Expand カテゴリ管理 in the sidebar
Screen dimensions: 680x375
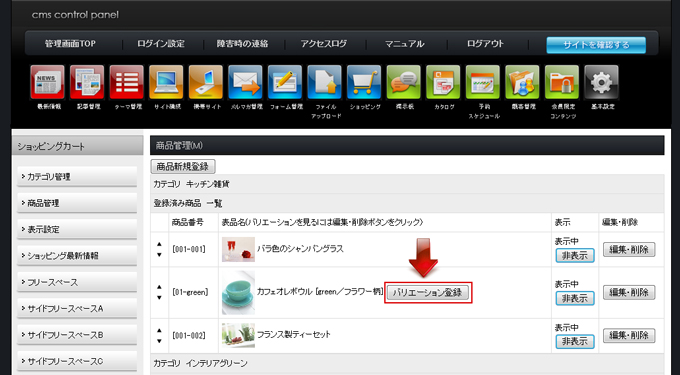pyautogui.click(x=77, y=177)
